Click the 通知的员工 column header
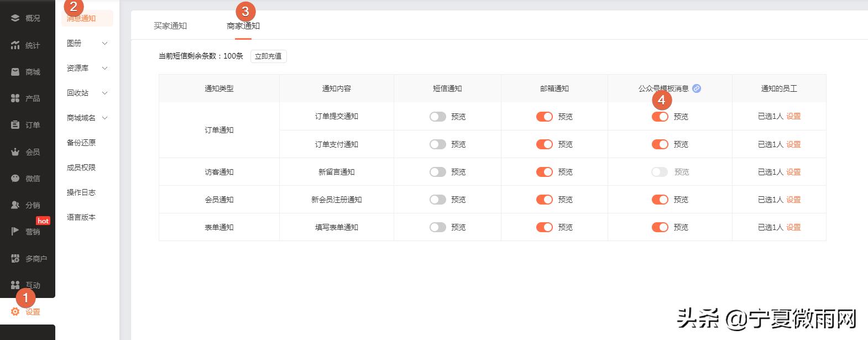This screenshot has width=868, height=340. pyautogui.click(x=779, y=88)
